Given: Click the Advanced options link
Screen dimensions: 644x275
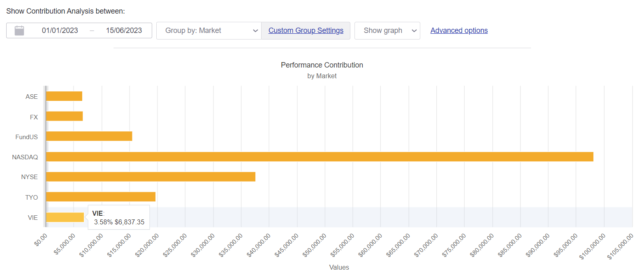Looking at the screenshot, I should tap(459, 30).
